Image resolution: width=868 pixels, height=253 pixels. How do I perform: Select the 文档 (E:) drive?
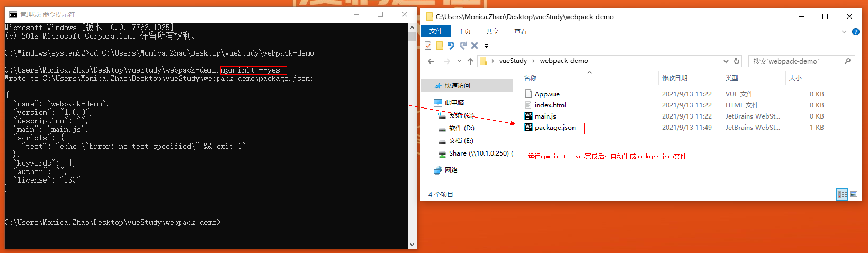[461, 141]
